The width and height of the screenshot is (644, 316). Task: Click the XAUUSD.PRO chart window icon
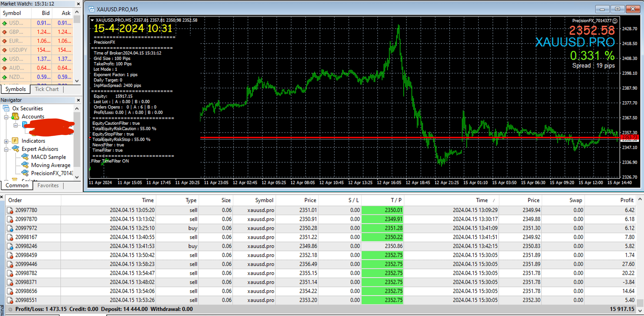91,9
